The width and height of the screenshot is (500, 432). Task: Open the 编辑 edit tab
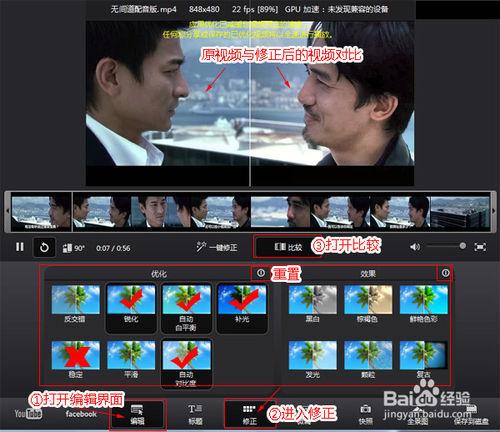point(137,415)
